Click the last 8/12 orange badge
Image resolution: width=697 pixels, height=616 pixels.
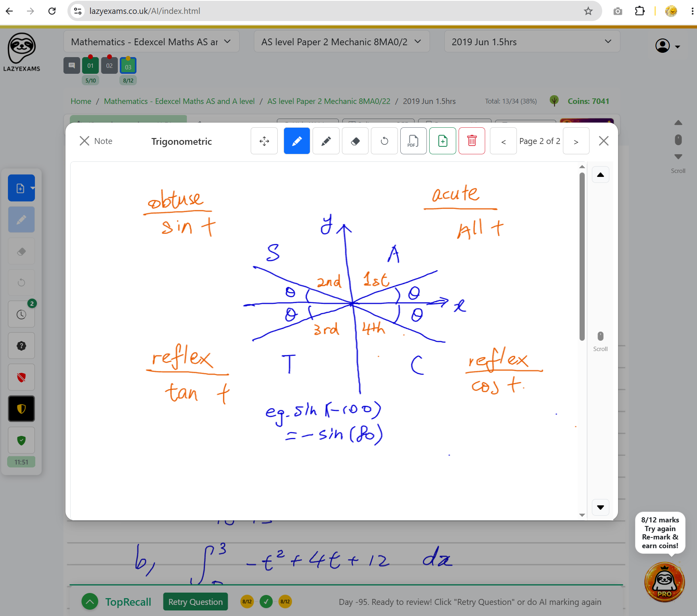pos(285,602)
